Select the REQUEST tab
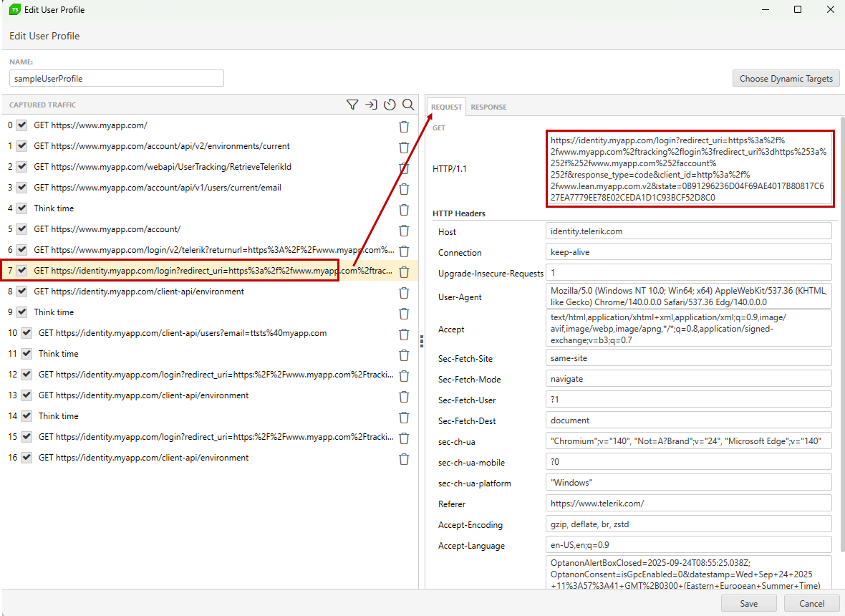 point(446,106)
